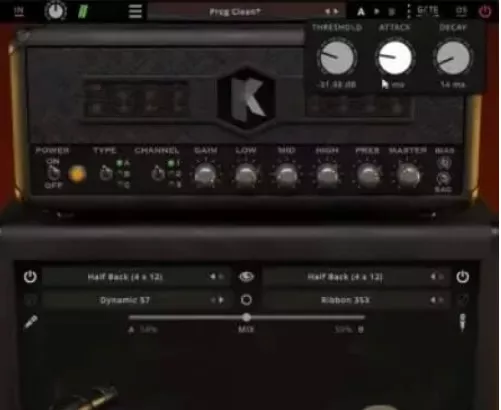Open the hamburger menu in top bar
Viewport: 501px width, 410px height.
[135, 12]
